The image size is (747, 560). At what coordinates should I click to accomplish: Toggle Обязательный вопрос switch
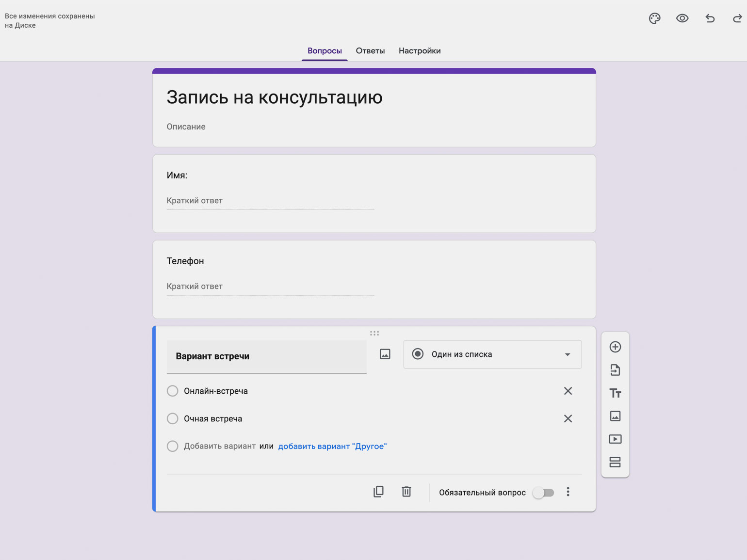(x=543, y=493)
